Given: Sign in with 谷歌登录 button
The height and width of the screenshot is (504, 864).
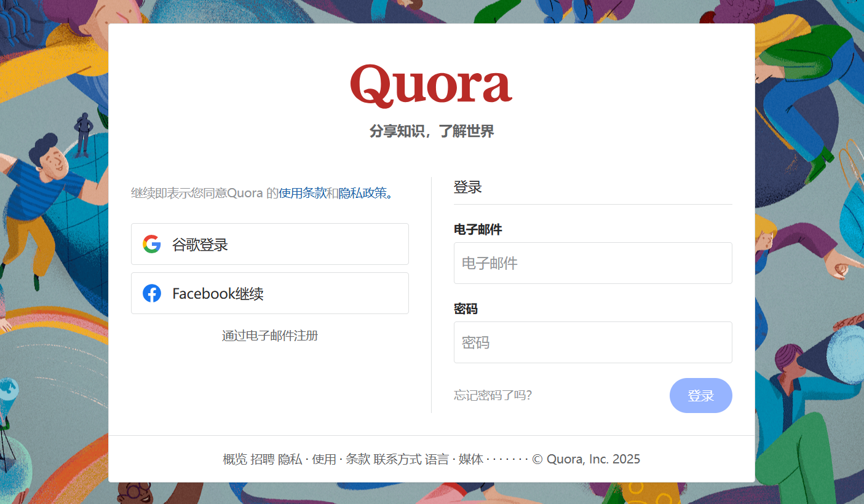Looking at the screenshot, I should 270,244.
